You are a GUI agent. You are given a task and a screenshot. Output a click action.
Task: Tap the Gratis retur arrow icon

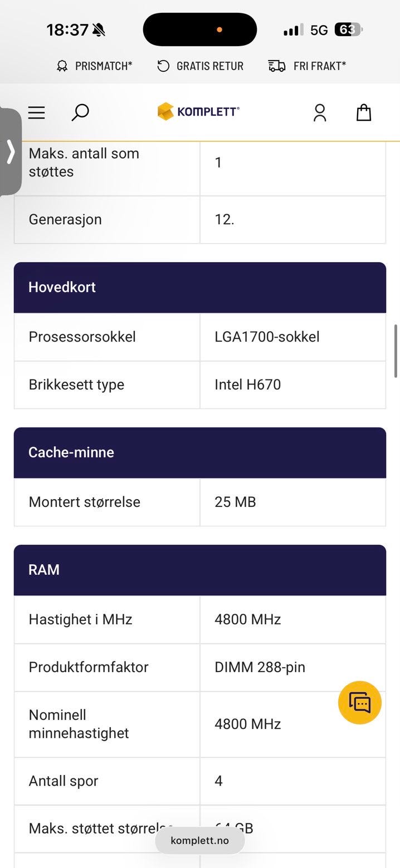(163, 66)
